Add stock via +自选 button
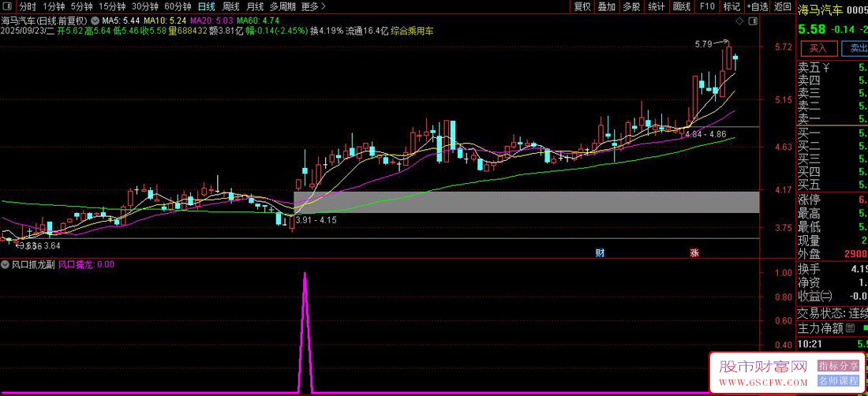The image size is (868, 396). coord(758,6)
